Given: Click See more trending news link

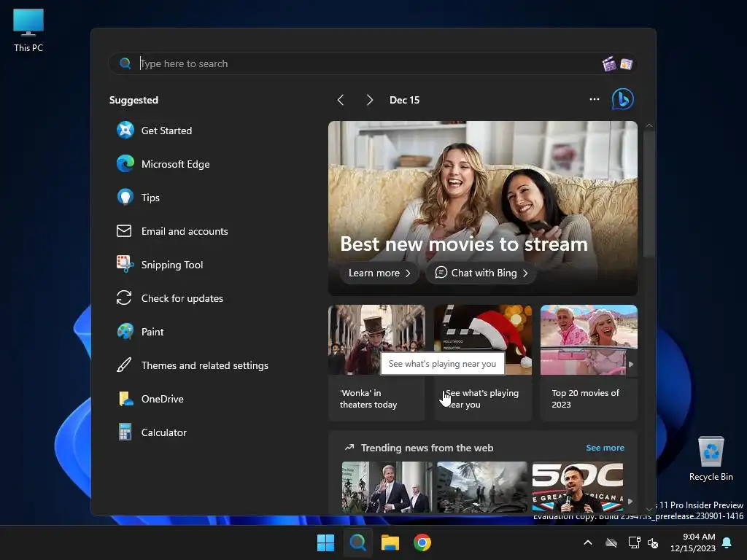Looking at the screenshot, I should pos(605,448).
